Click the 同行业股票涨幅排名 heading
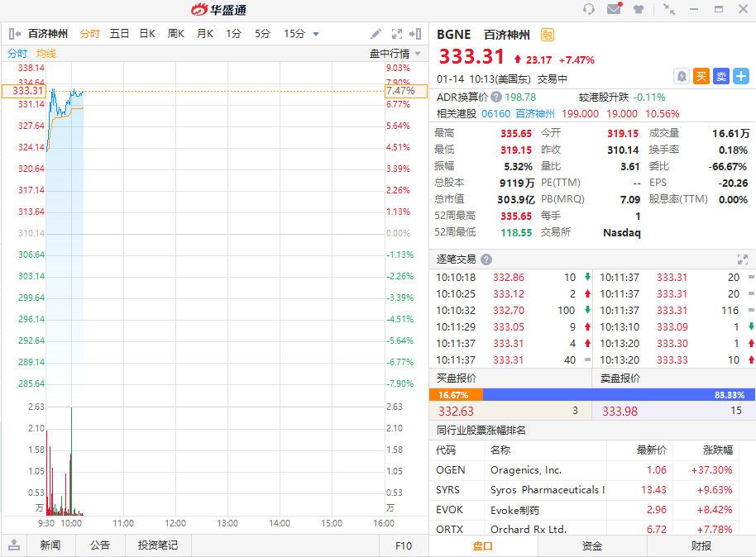The image size is (756, 557). coord(481,430)
